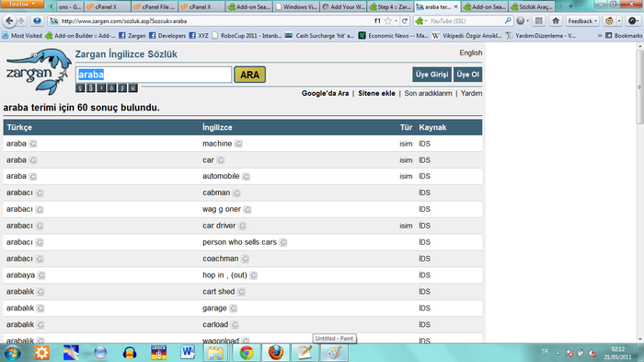The width and height of the screenshot is (644, 362).
Task: Open the Sitene ekle link
Action: pyautogui.click(x=376, y=93)
